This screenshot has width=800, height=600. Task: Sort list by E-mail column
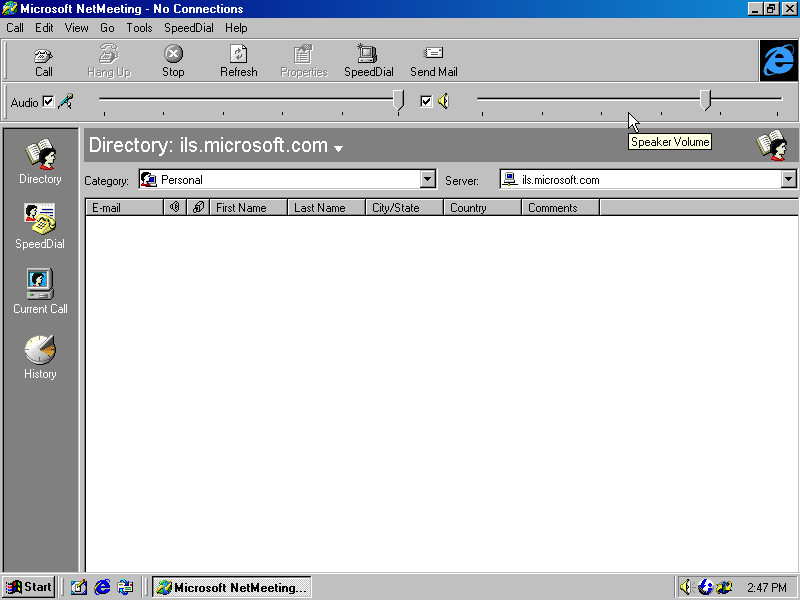(124, 207)
